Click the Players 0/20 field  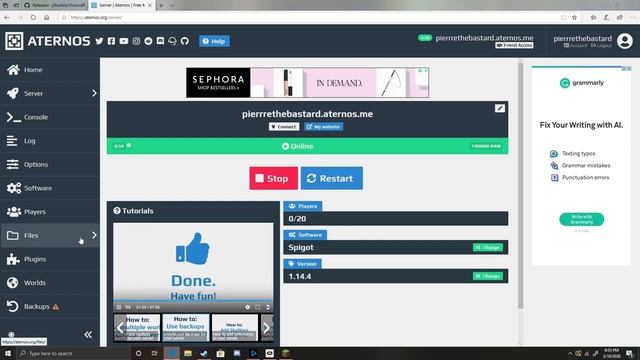click(396, 219)
